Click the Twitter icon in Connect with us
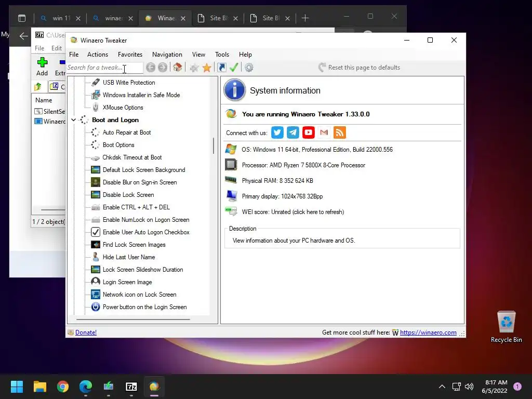This screenshot has height=399, width=532. (277, 132)
